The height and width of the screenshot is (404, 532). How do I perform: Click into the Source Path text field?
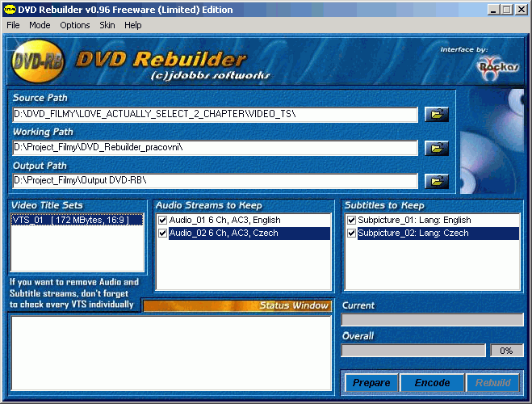click(215, 115)
